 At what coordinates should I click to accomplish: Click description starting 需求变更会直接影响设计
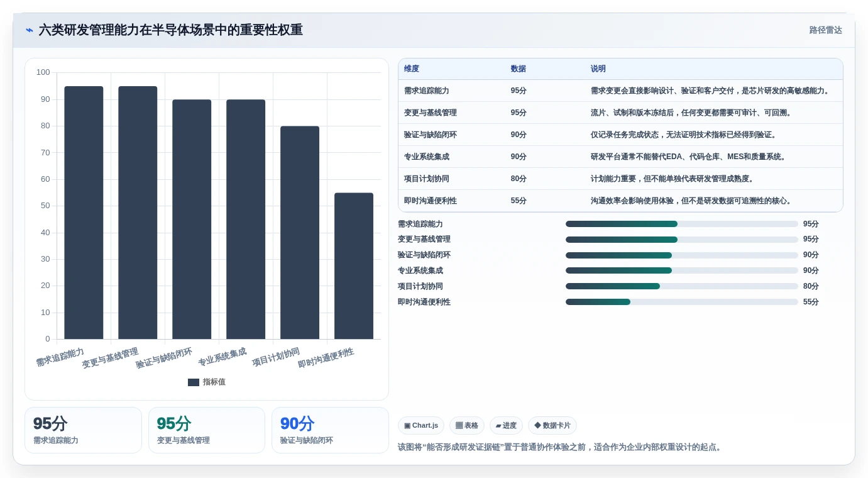(710, 91)
